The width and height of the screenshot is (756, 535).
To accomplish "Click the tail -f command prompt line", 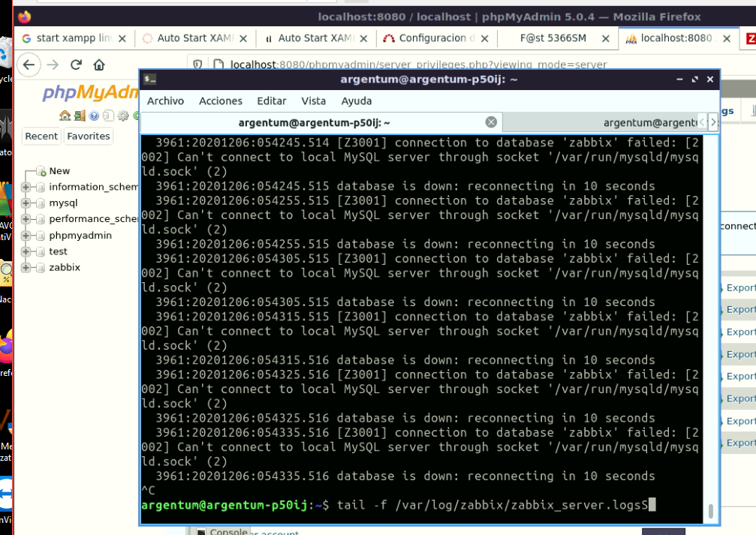I will pyautogui.click(x=398, y=505).
